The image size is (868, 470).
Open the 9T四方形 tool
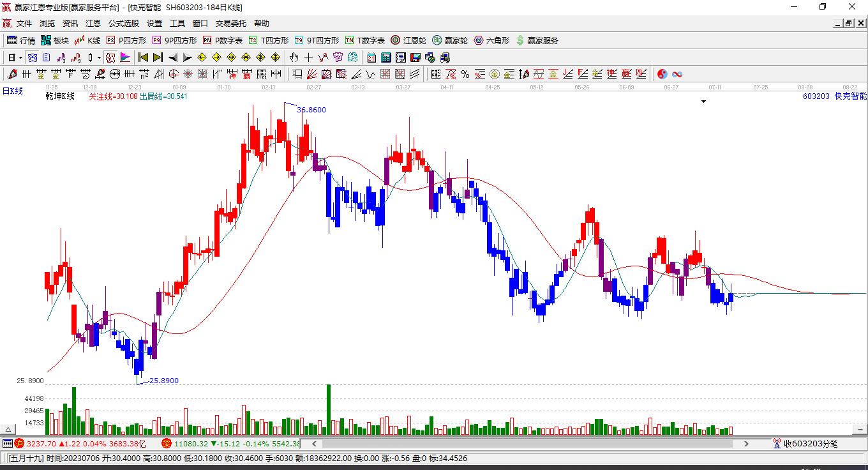[317, 40]
